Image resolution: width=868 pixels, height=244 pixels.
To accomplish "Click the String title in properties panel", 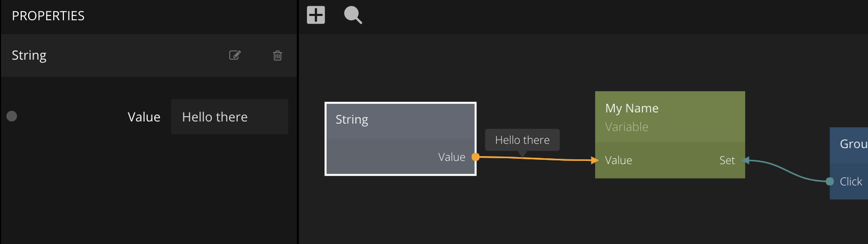I will pos(29,55).
